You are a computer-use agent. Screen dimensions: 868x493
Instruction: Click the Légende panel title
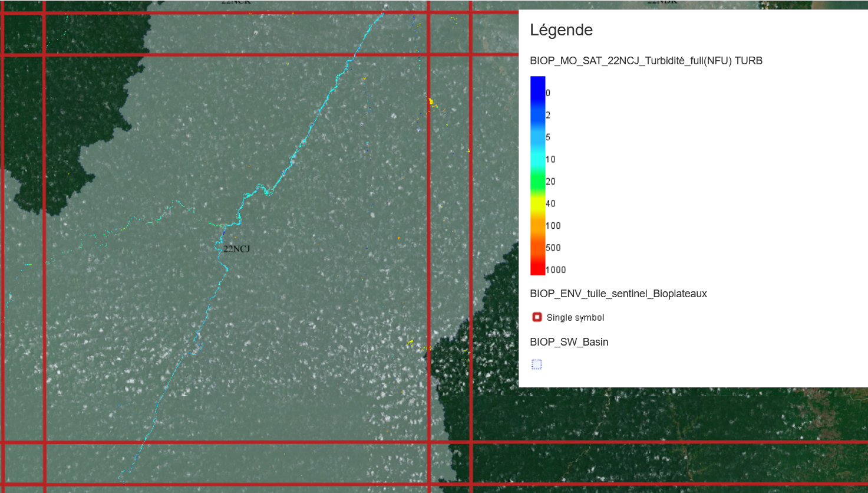point(561,30)
